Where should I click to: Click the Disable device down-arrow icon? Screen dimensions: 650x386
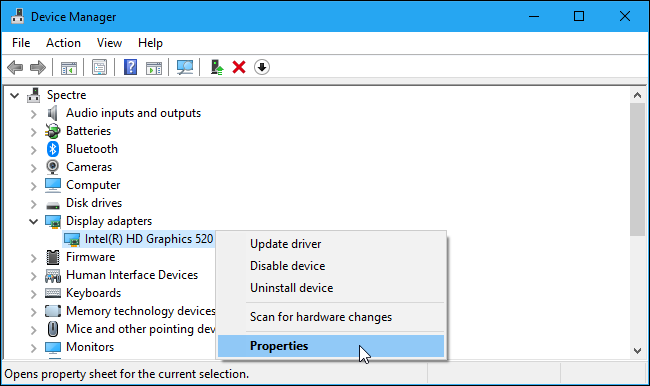(262, 67)
